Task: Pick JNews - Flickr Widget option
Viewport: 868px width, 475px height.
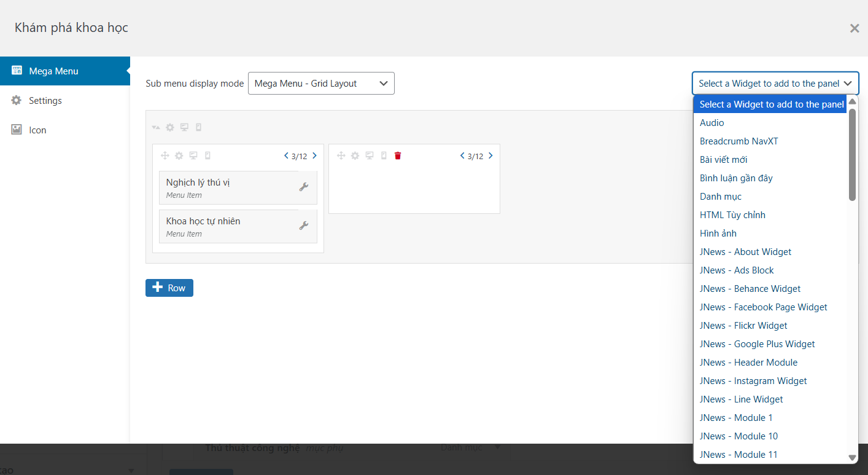Action: (x=770, y=326)
